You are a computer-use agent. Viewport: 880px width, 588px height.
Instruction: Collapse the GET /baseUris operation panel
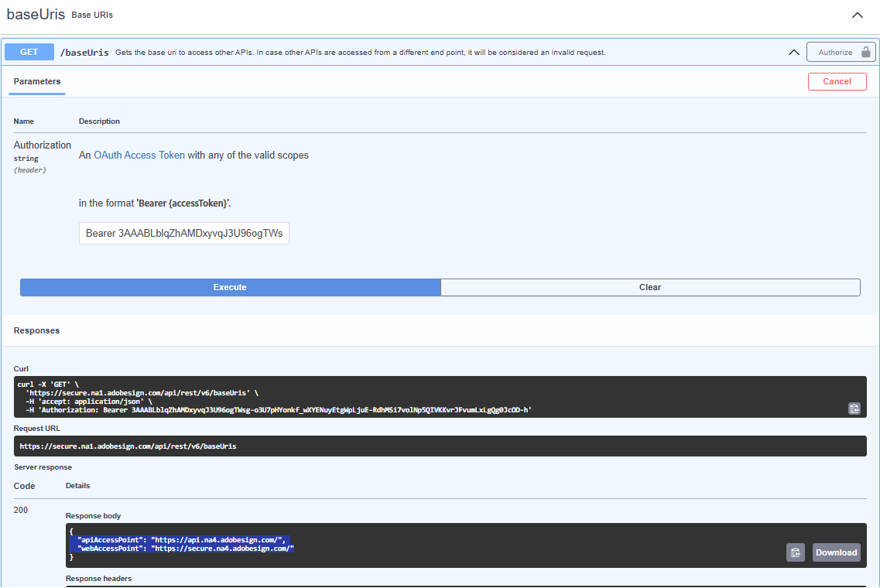794,51
